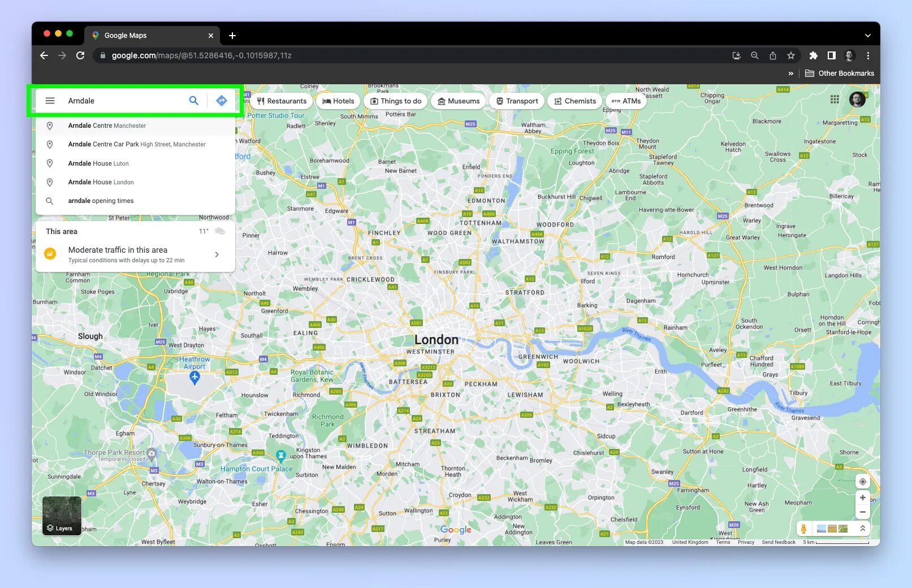Click the browser address bar URL

point(202,55)
